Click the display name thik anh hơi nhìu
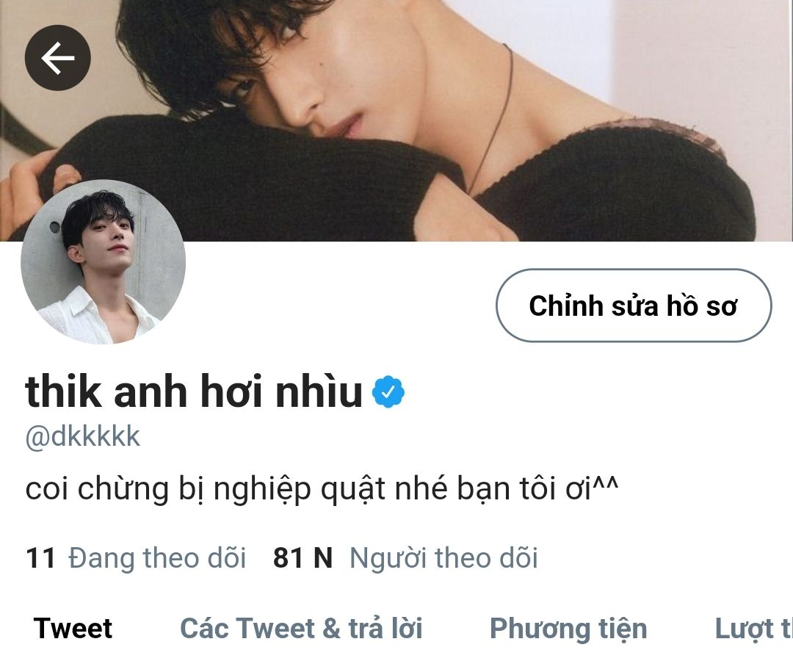The height and width of the screenshot is (672, 793). (194, 391)
